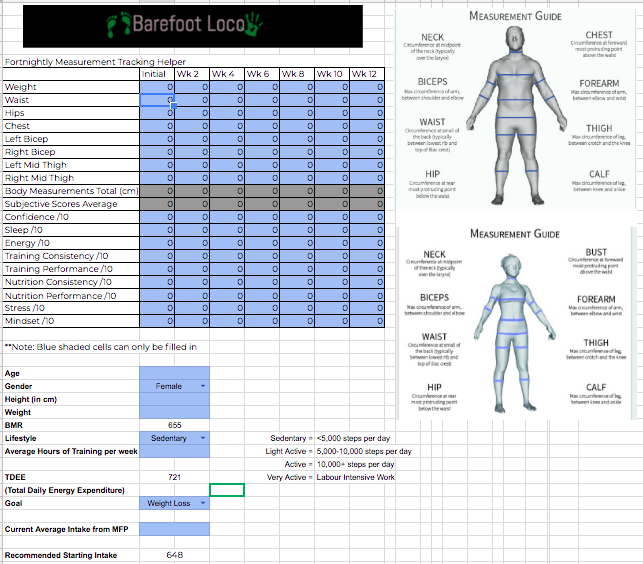The width and height of the screenshot is (643, 564).
Task: Select the Weight row Initial column cell
Action: (155, 87)
